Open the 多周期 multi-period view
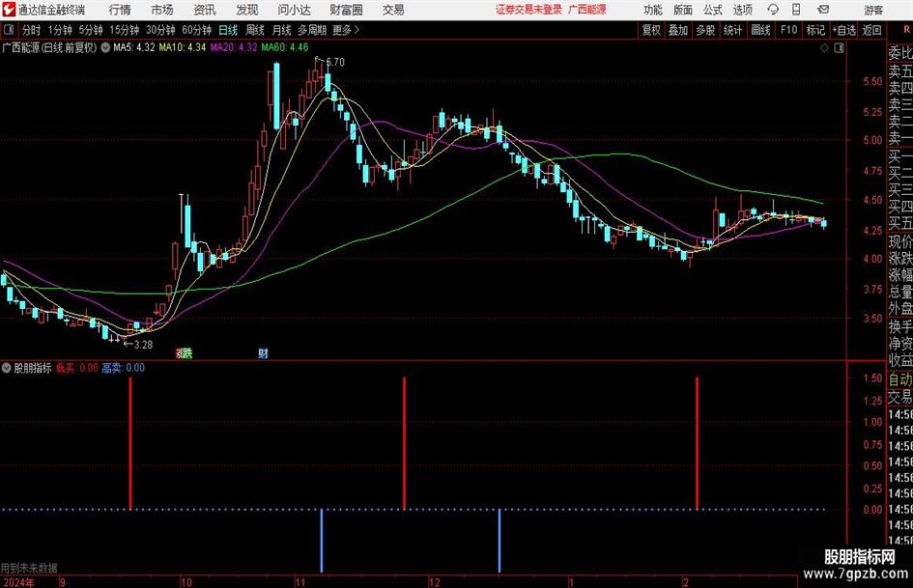Screen dimensions: 913x588 [312, 30]
